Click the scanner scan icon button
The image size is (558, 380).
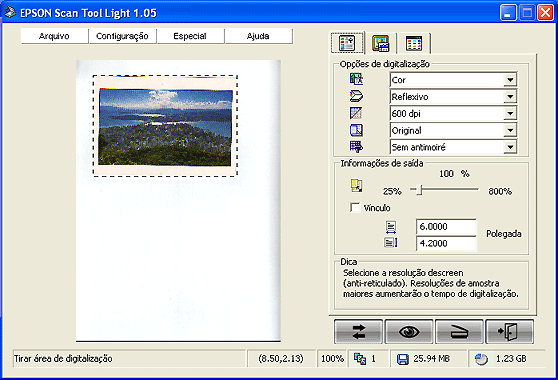pyautogui.click(x=459, y=332)
